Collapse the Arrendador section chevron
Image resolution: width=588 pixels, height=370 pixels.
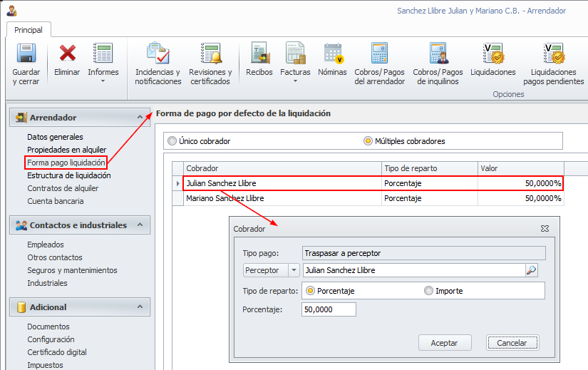[x=140, y=117]
